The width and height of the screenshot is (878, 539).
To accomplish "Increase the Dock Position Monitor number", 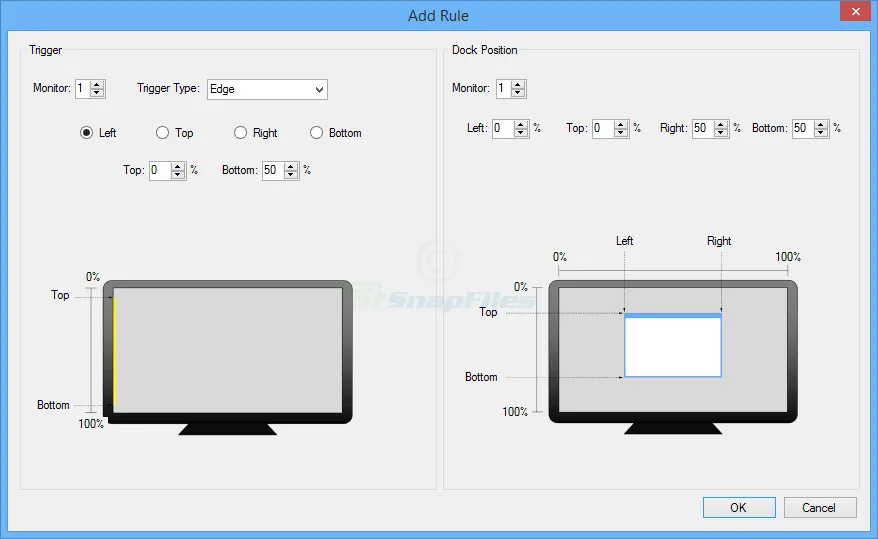I will click(518, 85).
